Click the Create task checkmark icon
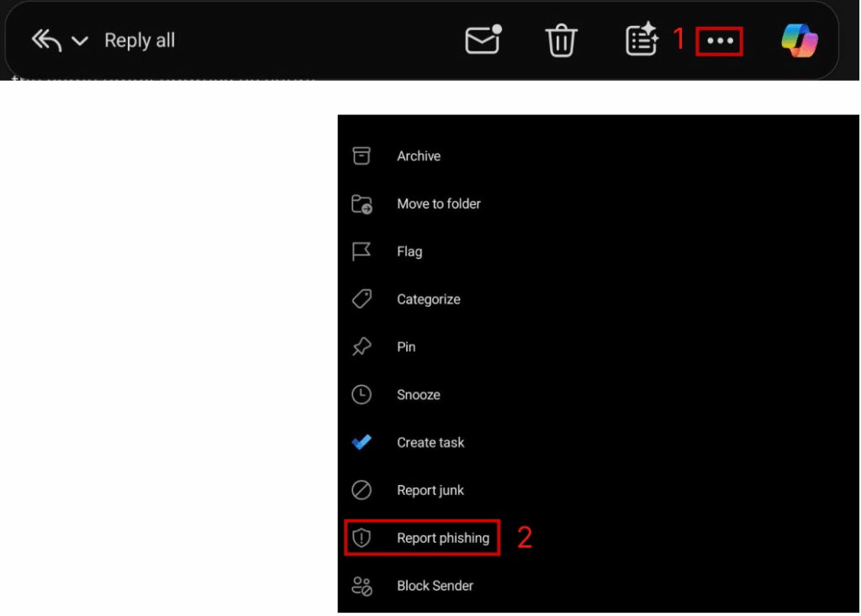Viewport: 861px width, 616px height. 362,442
